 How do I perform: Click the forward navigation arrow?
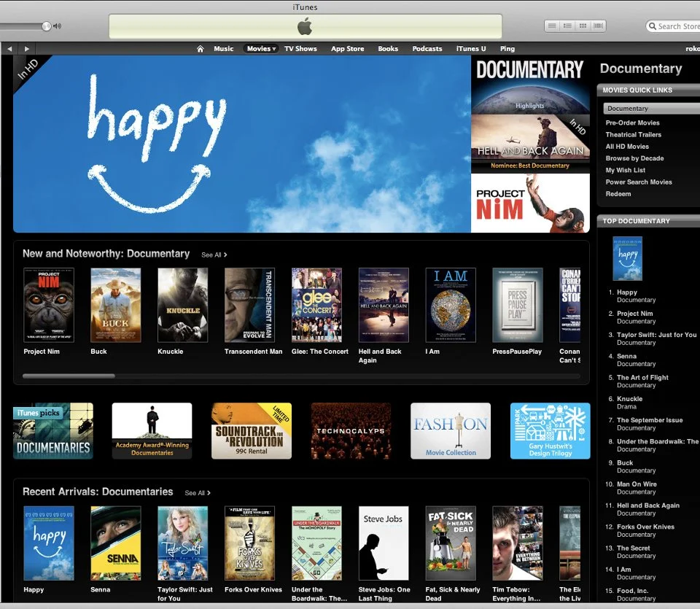pos(26,48)
